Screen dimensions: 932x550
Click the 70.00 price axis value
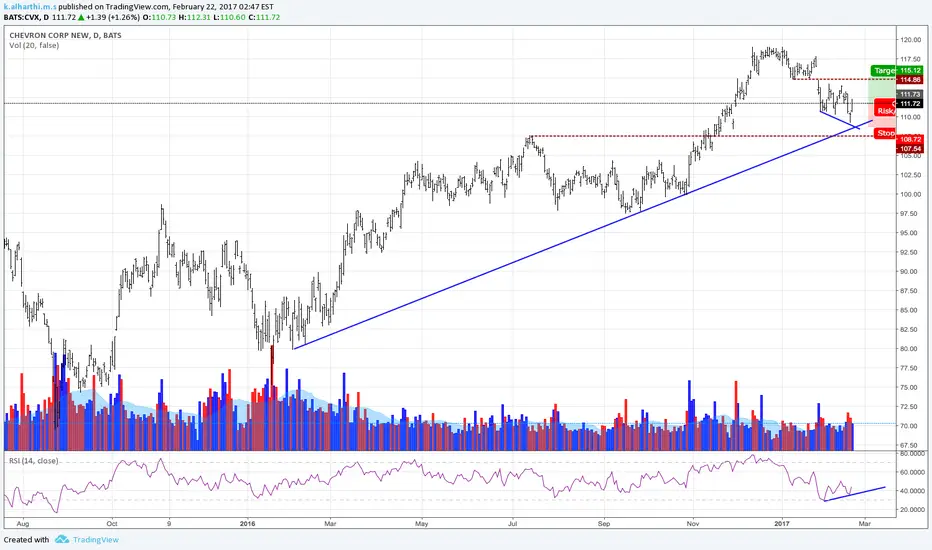[x=909, y=426]
